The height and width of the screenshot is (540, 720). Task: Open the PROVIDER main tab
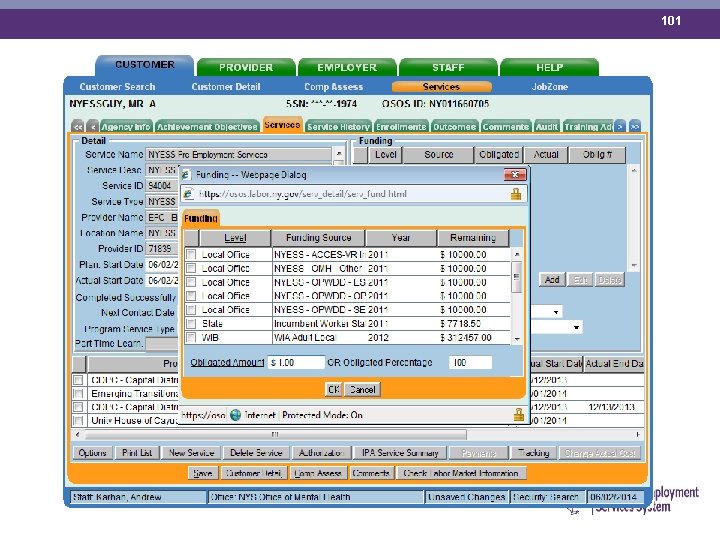pyautogui.click(x=246, y=68)
